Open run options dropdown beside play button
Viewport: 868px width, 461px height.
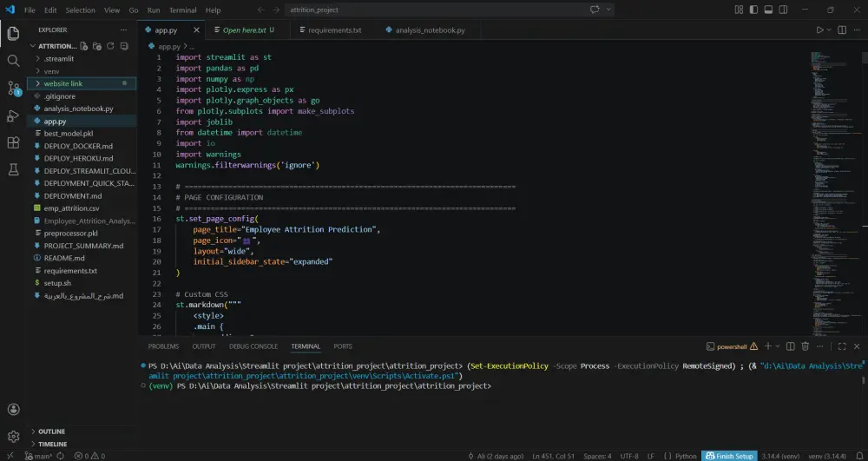click(x=829, y=30)
